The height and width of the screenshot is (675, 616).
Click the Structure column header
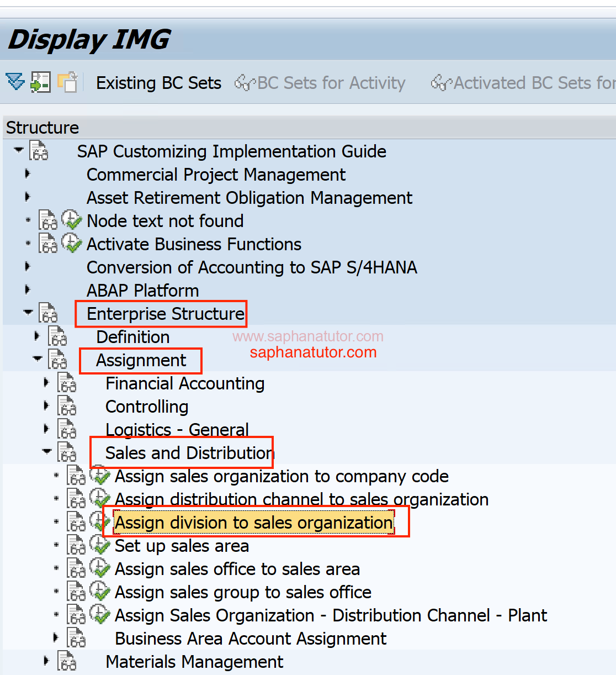(x=309, y=128)
